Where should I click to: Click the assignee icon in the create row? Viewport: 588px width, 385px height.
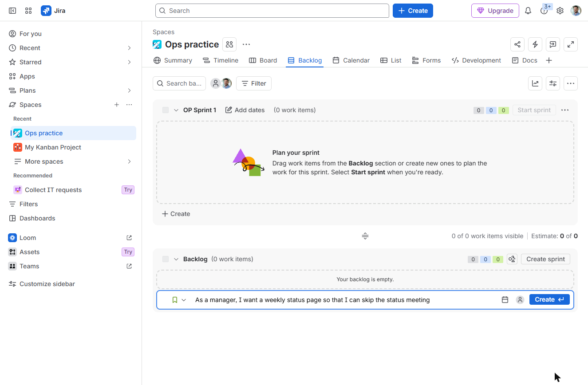click(x=520, y=300)
